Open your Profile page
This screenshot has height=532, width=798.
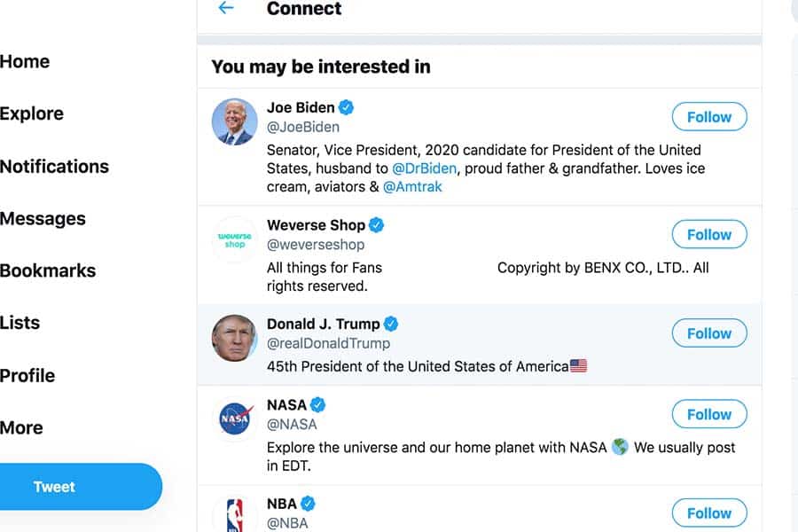click(27, 375)
